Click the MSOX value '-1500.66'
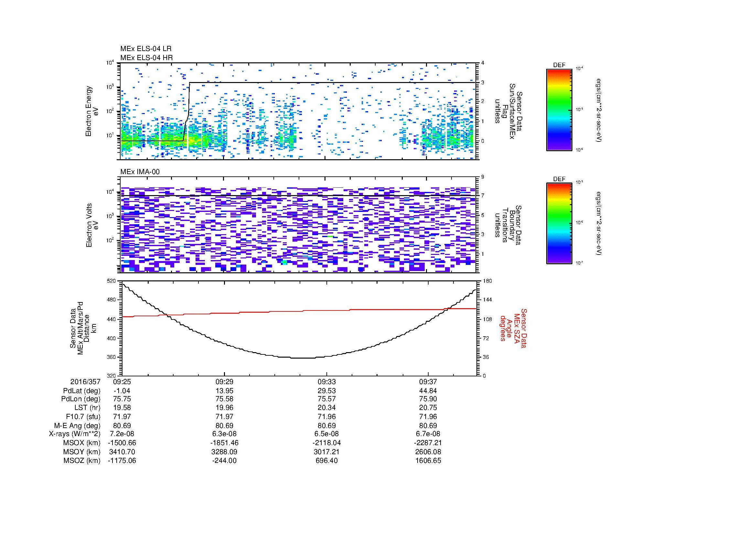The height and width of the screenshot is (534, 756). pos(122,443)
